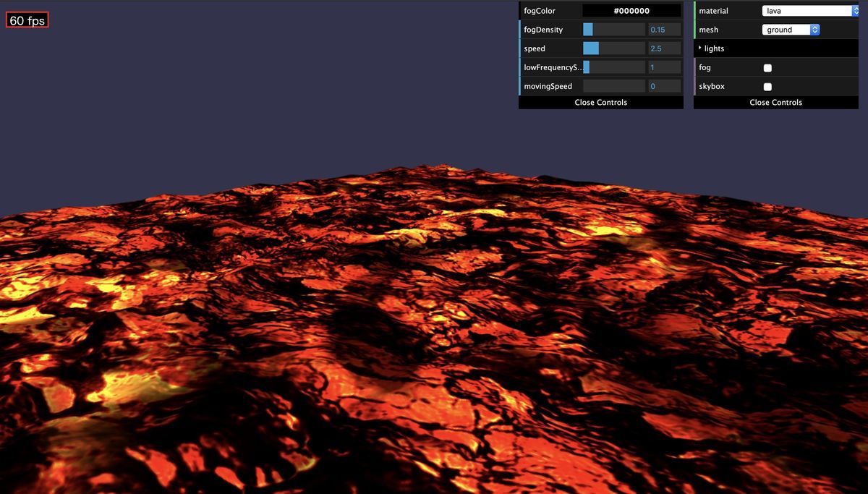Click the lowFrequencySpeed value field 1
This screenshot has width=868, height=494.
tap(664, 67)
